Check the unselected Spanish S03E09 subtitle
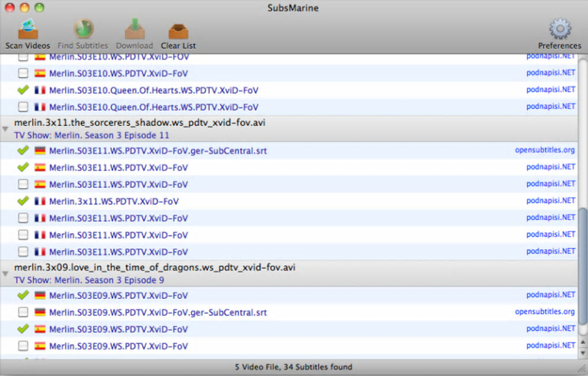 [23, 346]
